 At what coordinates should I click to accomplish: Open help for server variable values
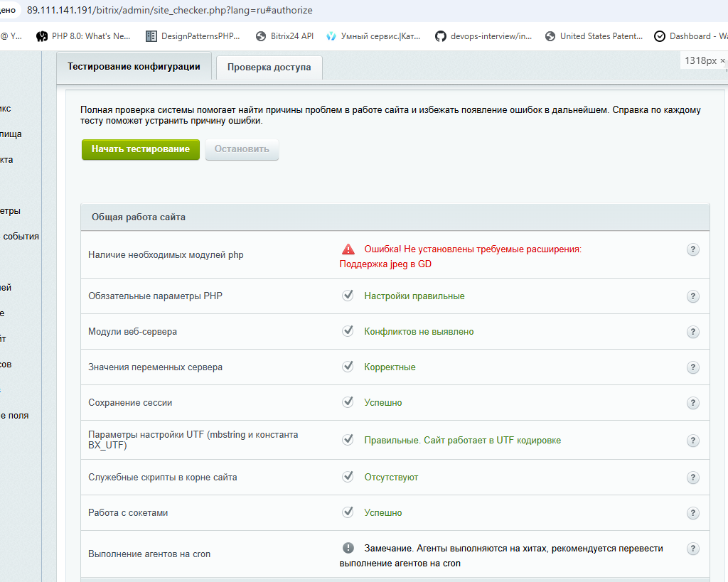(x=692, y=367)
